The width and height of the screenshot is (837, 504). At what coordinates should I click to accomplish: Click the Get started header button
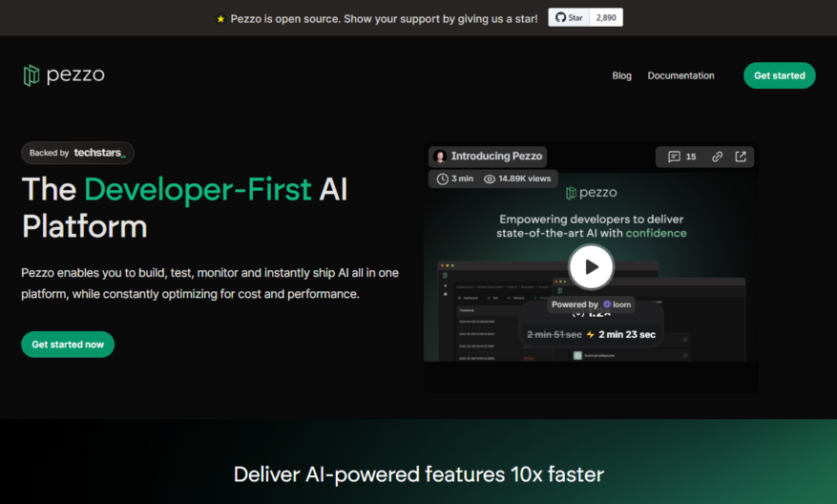780,75
